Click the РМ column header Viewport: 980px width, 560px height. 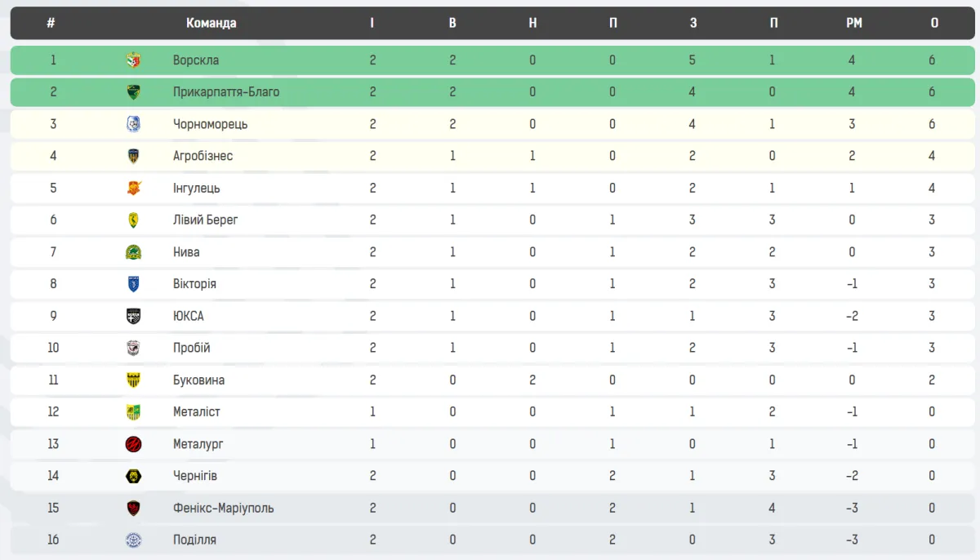(x=853, y=23)
